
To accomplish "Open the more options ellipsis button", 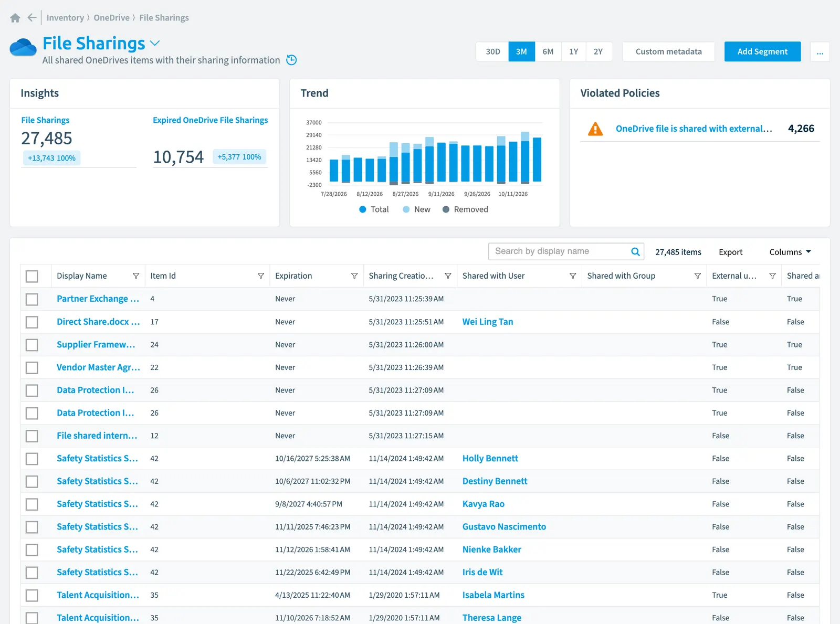I will tap(820, 51).
